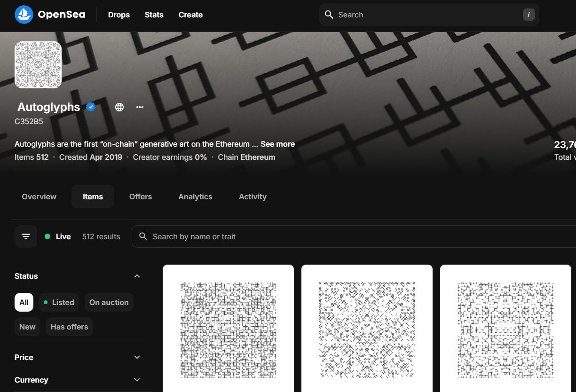Click the slash shortcut badge in search
This screenshot has height=392, width=576.
529,15
